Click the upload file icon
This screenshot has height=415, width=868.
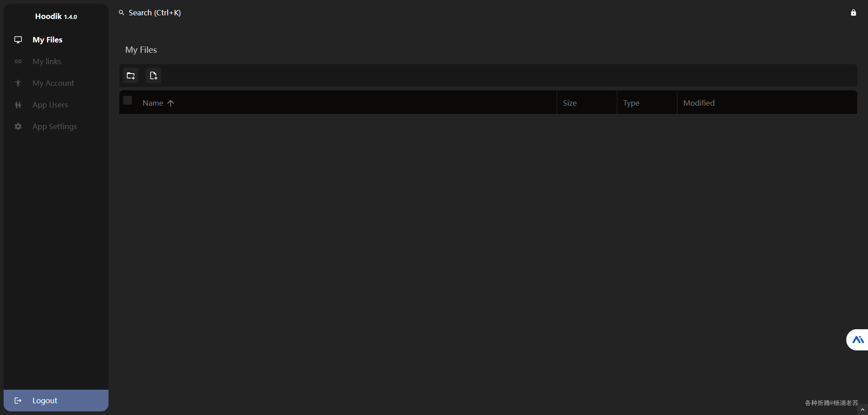(153, 75)
